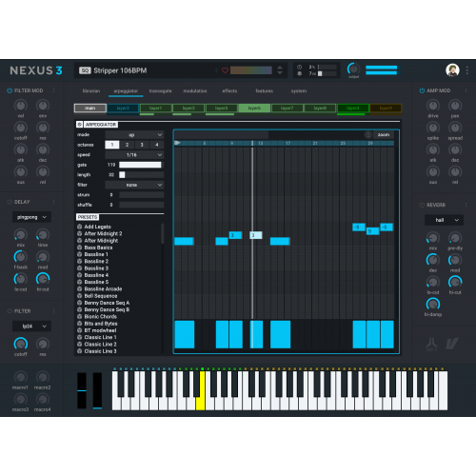476x476 pixels.
Task: Toggle the FILTER MOD power icon
Action: click(x=10, y=90)
